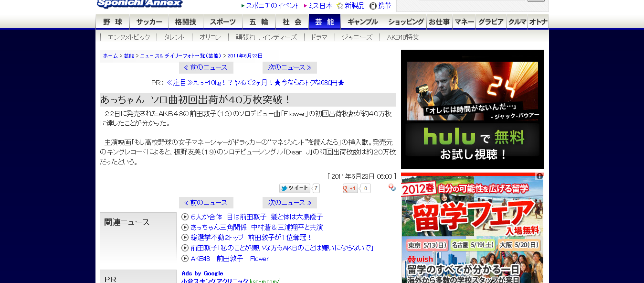Click hulu で無料 お試し視聴 banner
The height and width of the screenshot is (283, 644).
pos(473,143)
